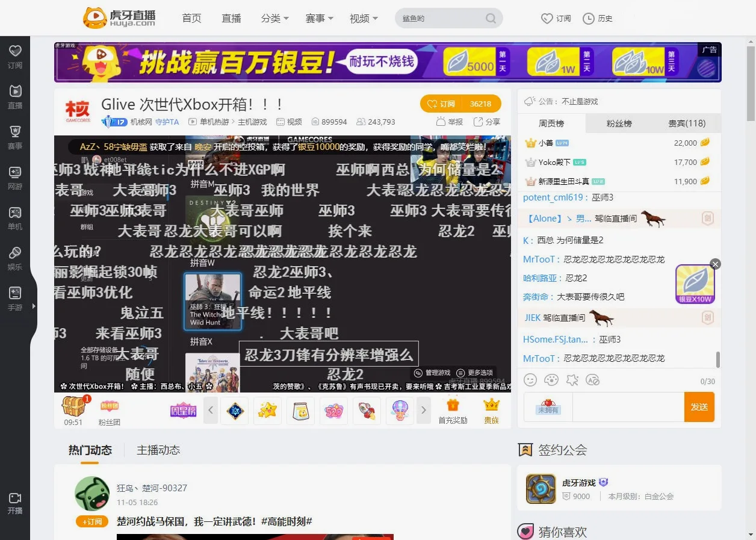Screen dimensions: 756x540
Task: Select the rocket gift
Action: click(367, 411)
